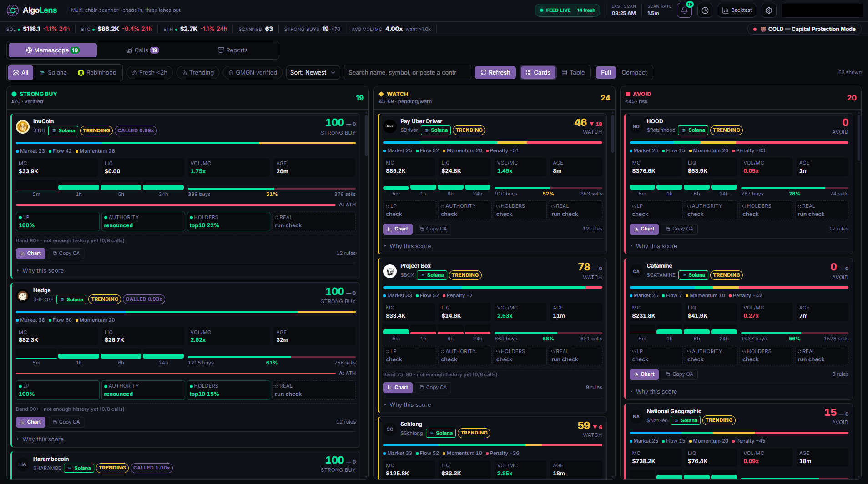Toggle the All chain filter
This screenshot has height=484, width=868.
pyautogui.click(x=20, y=73)
